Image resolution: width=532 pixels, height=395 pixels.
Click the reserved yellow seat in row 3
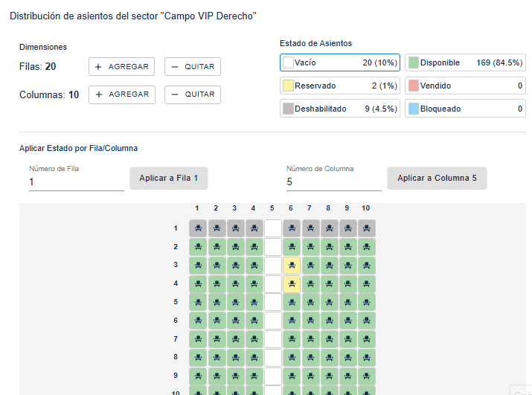click(292, 266)
